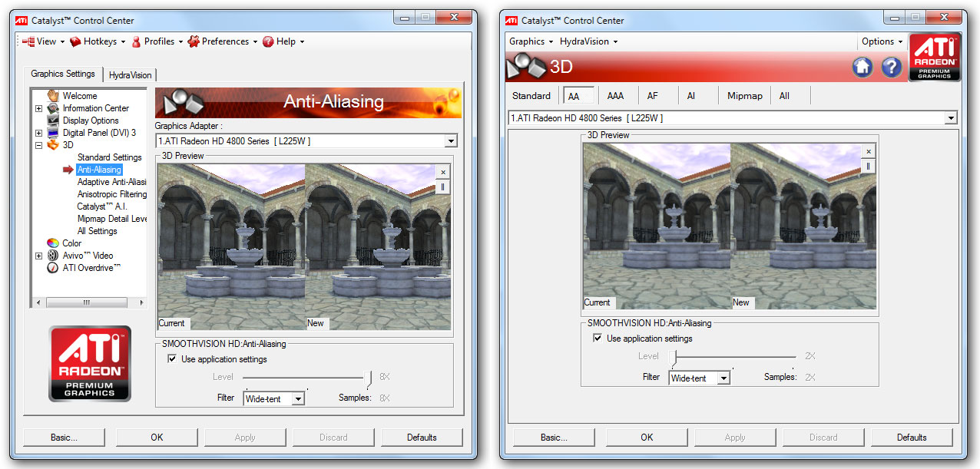Click the Hotkeys pushpin icon
Image resolution: width=980 pixels, height=469 pixels.
pos(75,41)
